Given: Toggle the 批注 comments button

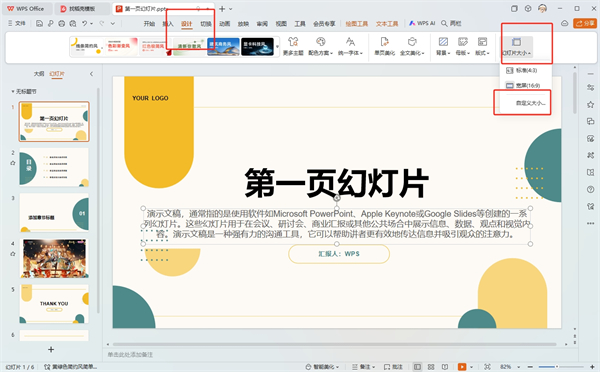Looking at the screenshot, I should (393, 367).
